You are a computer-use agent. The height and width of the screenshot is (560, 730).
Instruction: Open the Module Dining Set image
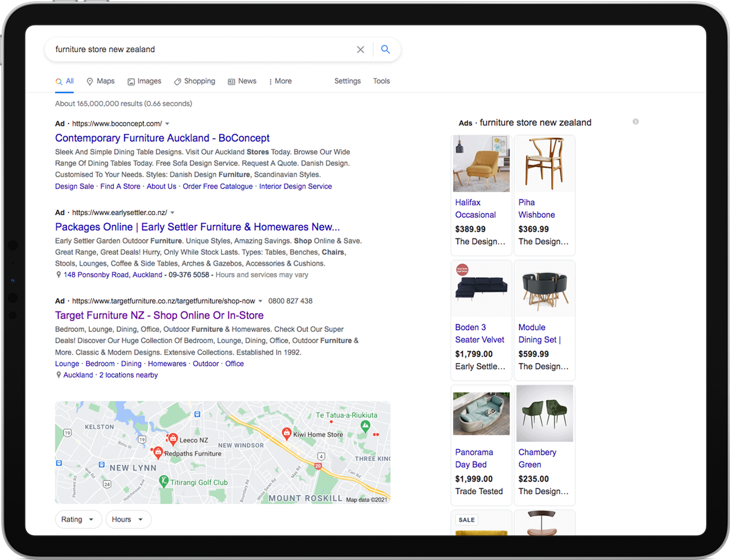pyautogui.click(x=544, y=289)
